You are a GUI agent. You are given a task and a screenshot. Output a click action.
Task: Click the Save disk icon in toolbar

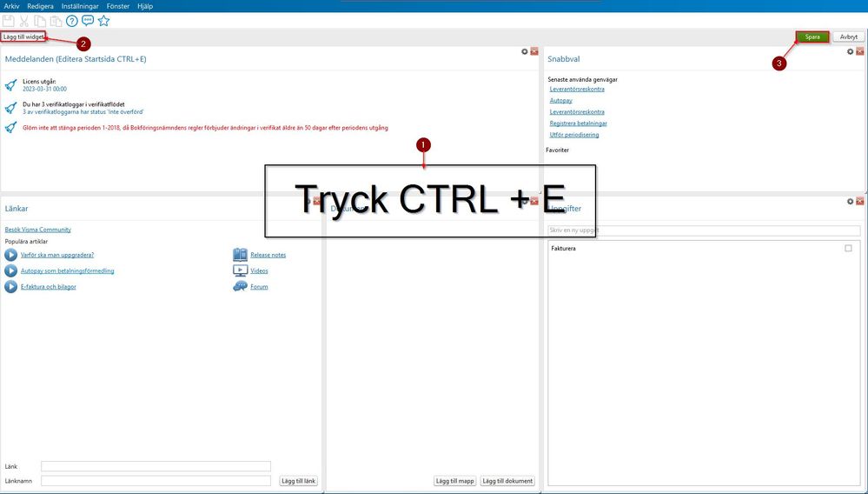(x=9, y=21)
